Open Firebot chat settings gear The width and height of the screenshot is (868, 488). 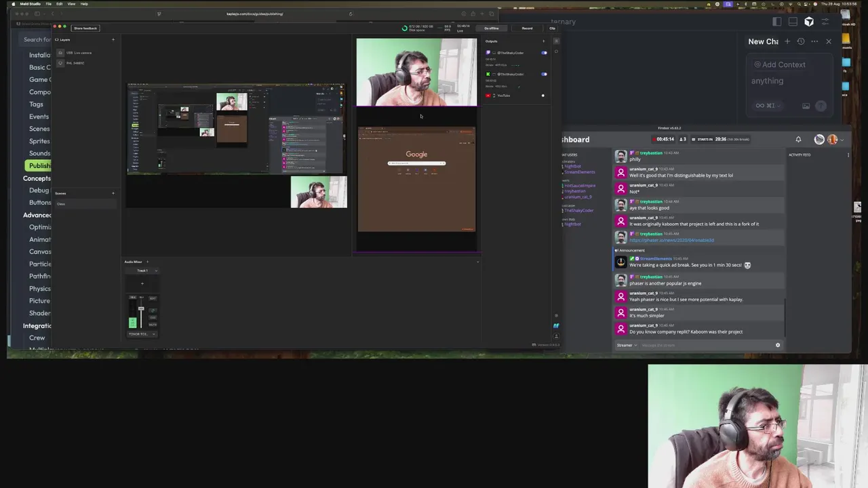pyautogui.click(x=778, y=345)
